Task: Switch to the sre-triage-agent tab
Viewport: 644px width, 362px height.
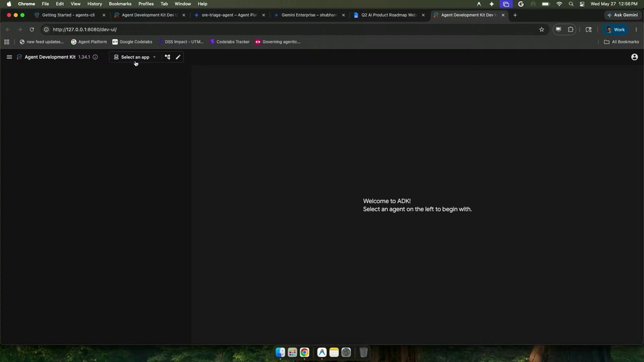Action: (x=229, y=15)
